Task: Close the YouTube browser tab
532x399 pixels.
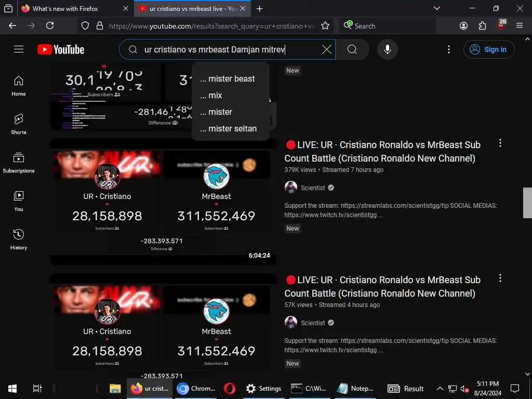Action: click(x=243, y=9)
